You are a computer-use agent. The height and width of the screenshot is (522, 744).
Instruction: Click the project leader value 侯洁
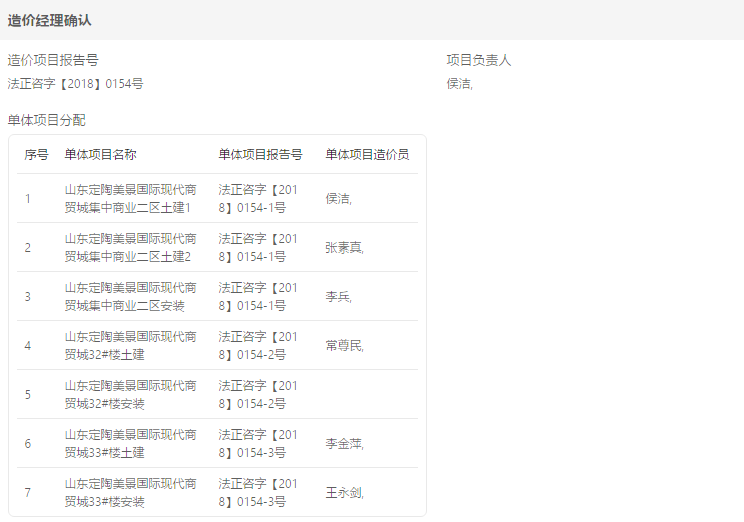459,84
